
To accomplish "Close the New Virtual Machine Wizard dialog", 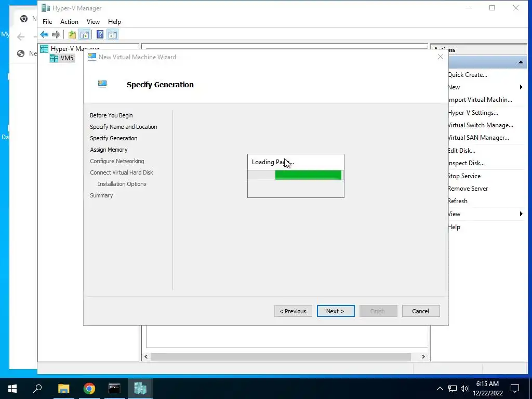I will [441, 57].
